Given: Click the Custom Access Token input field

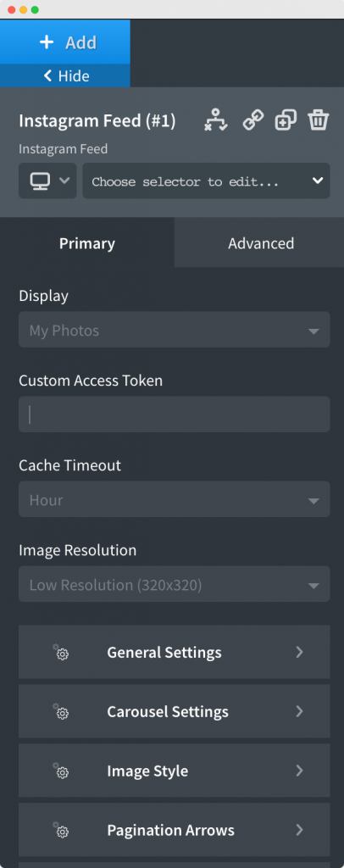Looking at the screenshot, I should [x=175, y=414].
